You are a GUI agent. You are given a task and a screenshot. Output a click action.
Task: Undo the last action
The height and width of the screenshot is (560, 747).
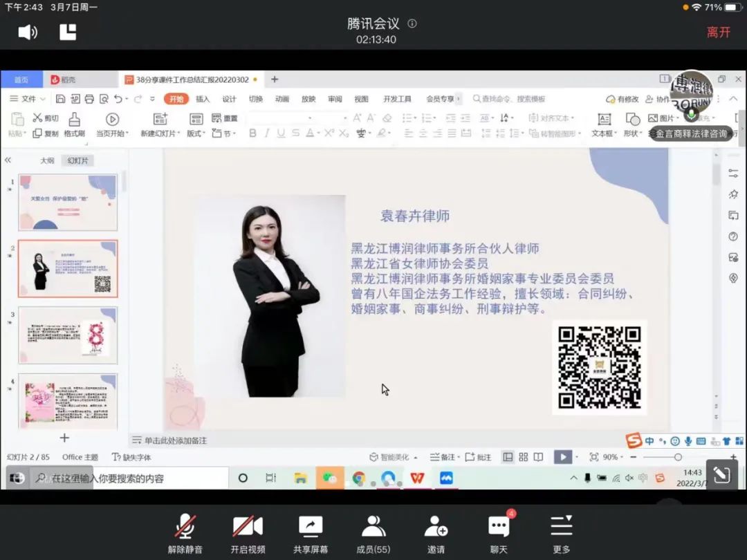(x=118, y=99)
